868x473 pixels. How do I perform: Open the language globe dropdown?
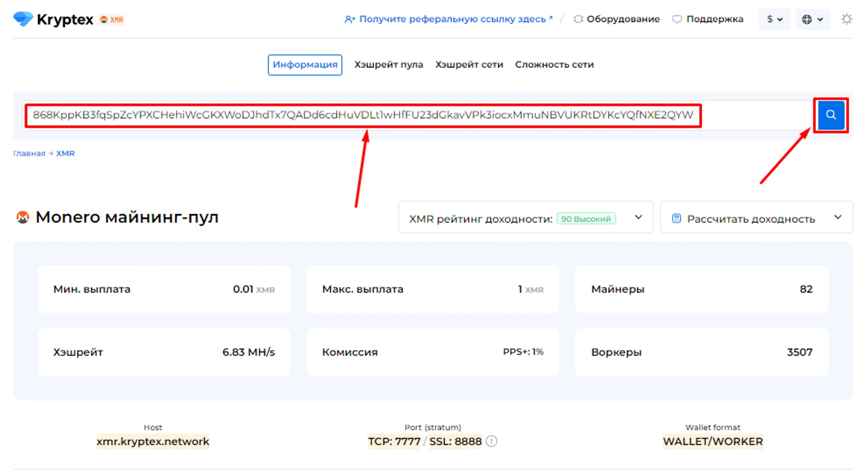(812, 19)
